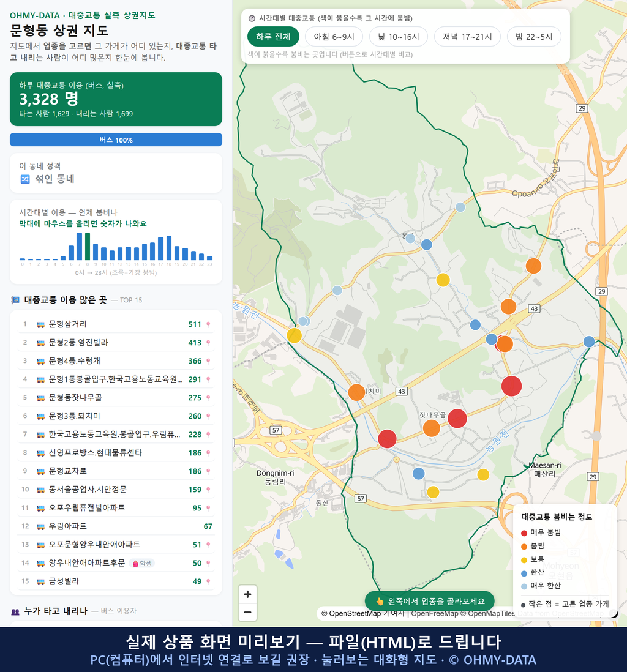This screenshot has height=672, width=627.
Task: Click bus icon of 문형4통.수렁개 entry
Action: pos(40,361)
